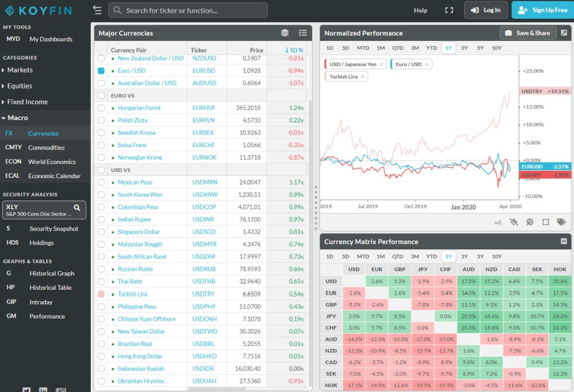Select 1M tab in Currency Matrix Performance
The image size is (574, 392).
(381, 256)
